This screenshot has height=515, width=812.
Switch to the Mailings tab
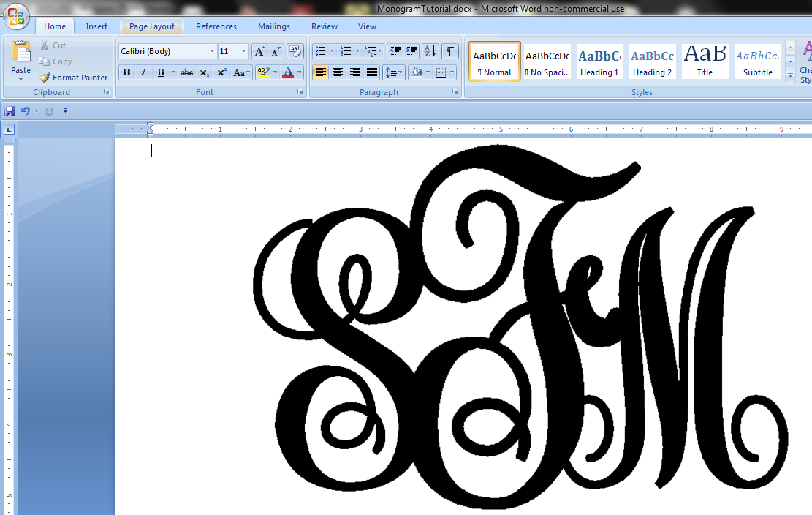click(x=274, y=26)
